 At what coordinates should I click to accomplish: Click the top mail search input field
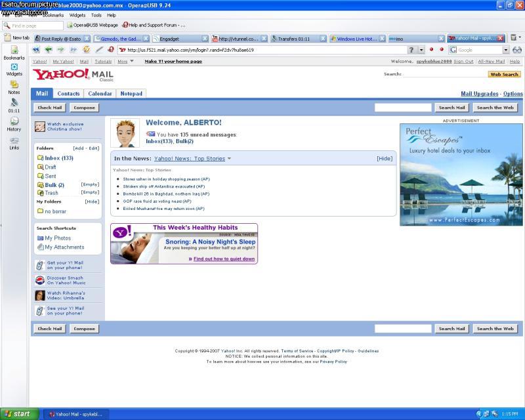(x=403, y=108)
